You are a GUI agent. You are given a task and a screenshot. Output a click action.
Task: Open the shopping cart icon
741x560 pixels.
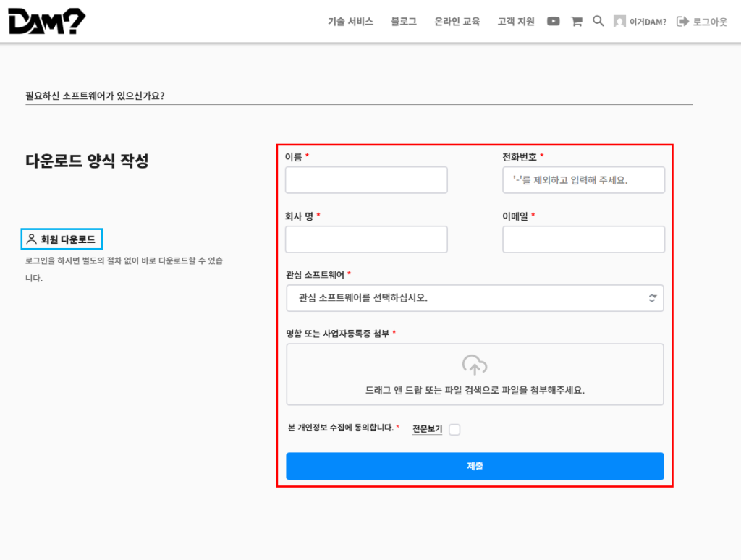pos(576,21)
